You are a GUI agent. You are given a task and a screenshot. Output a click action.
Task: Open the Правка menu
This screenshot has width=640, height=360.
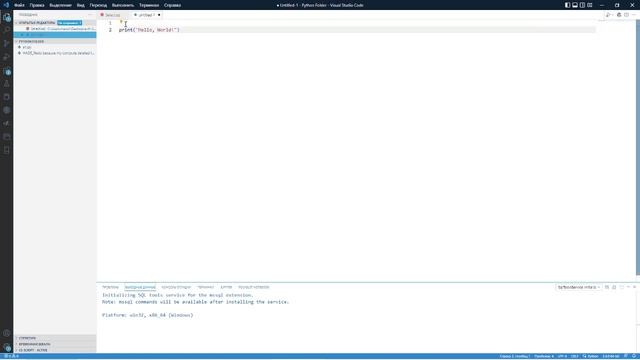point(37,5)
